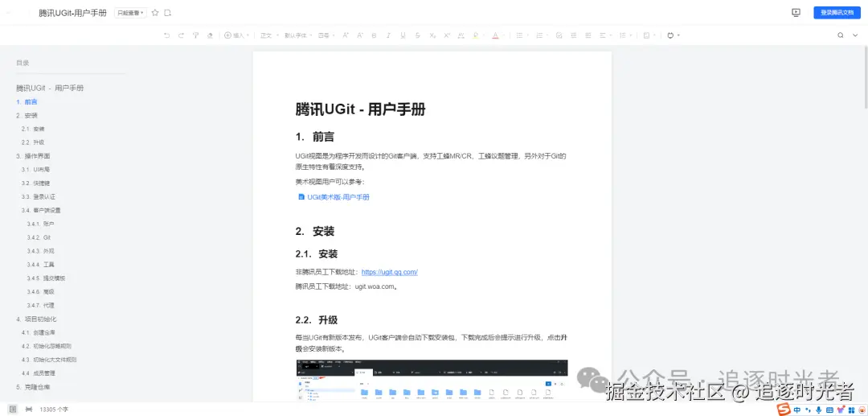The height and width of the screenshot is (416, 868).
Task: Click the increase indent icon
Action: [588, 35]
